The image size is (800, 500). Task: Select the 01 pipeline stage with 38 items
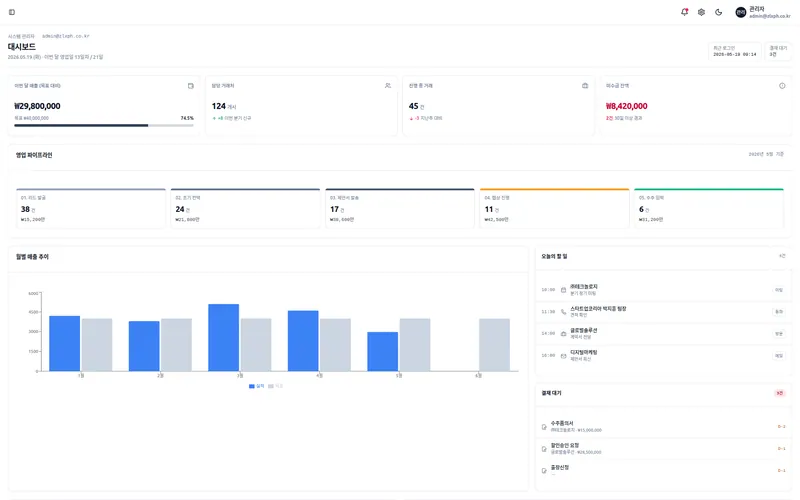[x=91, y=208]
